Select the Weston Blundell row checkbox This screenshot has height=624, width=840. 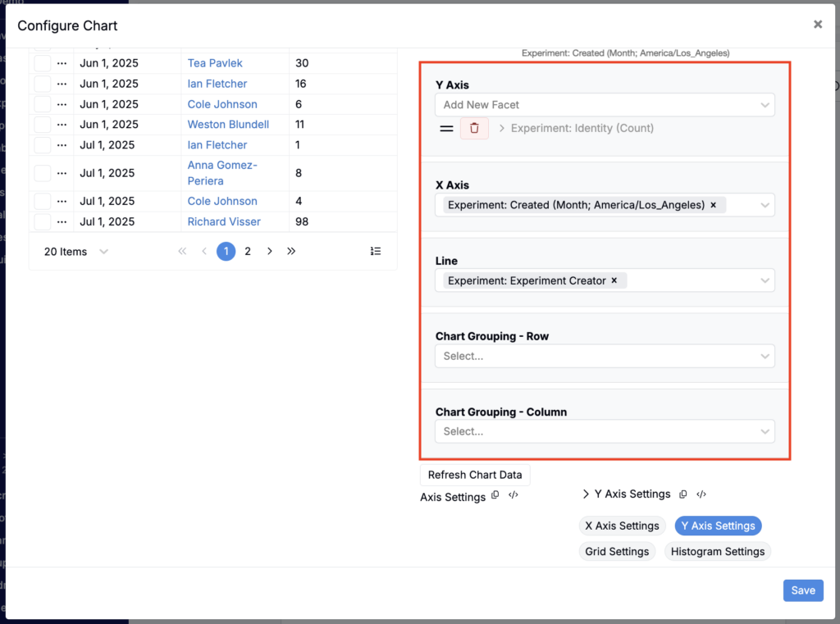[43, 125]
